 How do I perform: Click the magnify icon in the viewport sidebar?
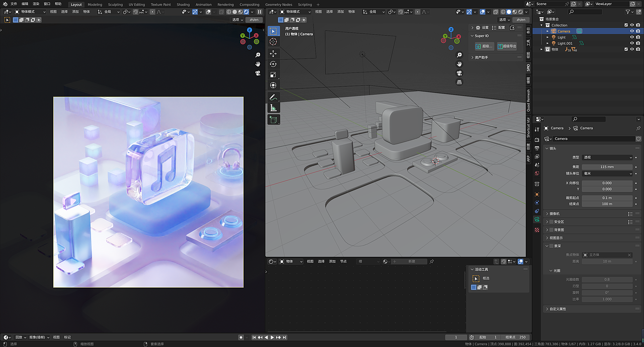(x=459, y=54)
